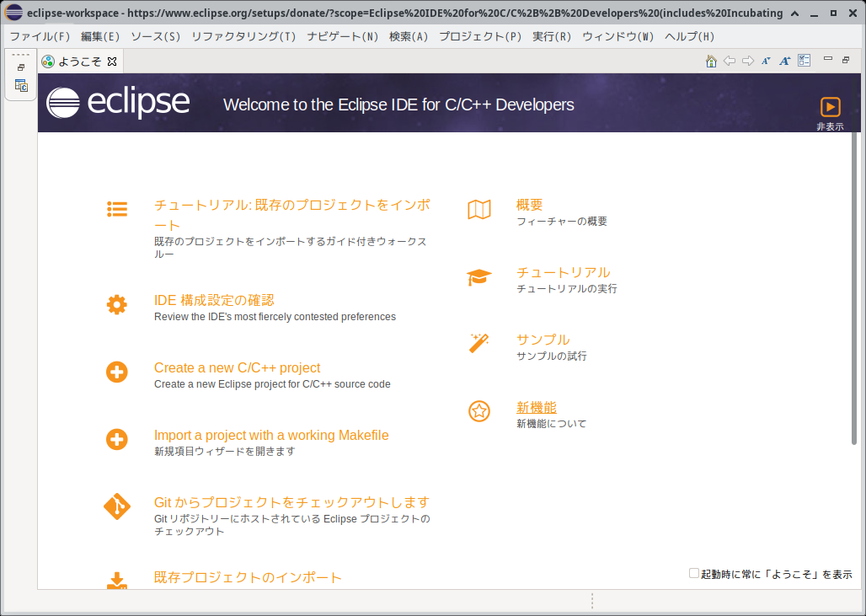Image resolution: width=866 pixels, height=616 pixels.
Task: Enable 起動時に常に「ようこそ」を表示 checkbox
Action: tap(693, 574)
